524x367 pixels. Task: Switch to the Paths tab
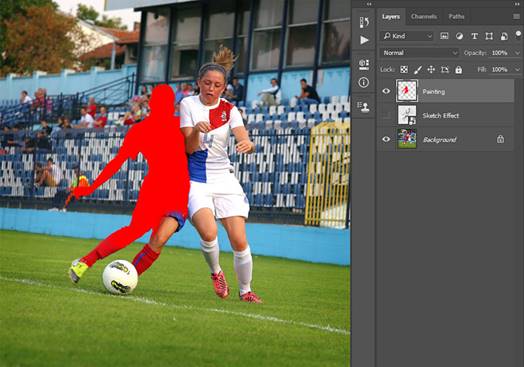[x=456, y=16]
